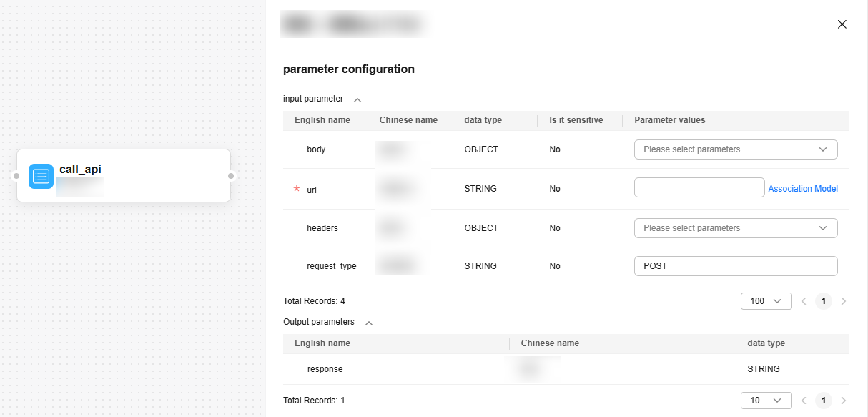868x417 pixels.
Task: Open the body parameter values dropdown
Action: (x=735, y=149)
